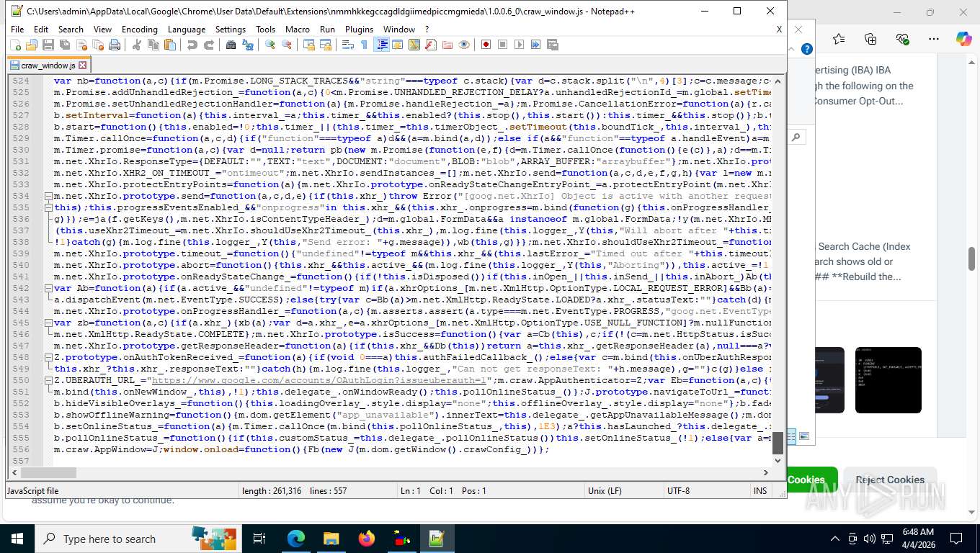Screen dimensions: 980x553
Task: Undo the last edit via toolbar
Action: [192, 45]
